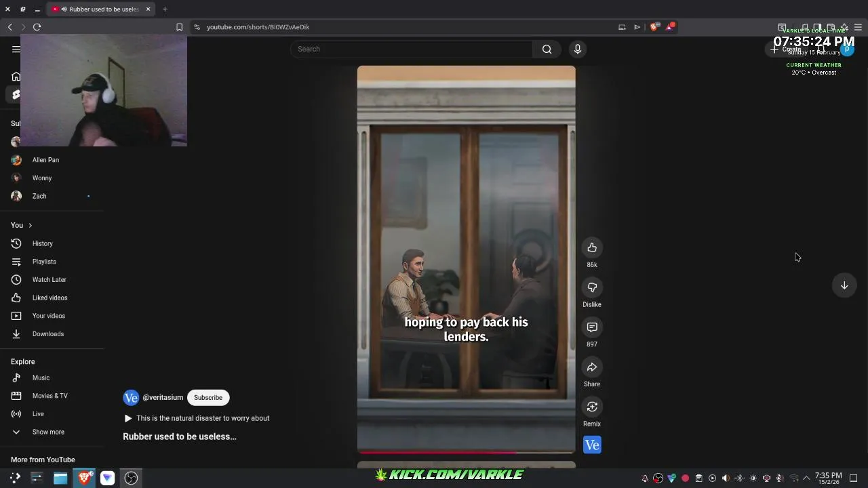Open Bluetooth tray icon

tap(739, 479)
